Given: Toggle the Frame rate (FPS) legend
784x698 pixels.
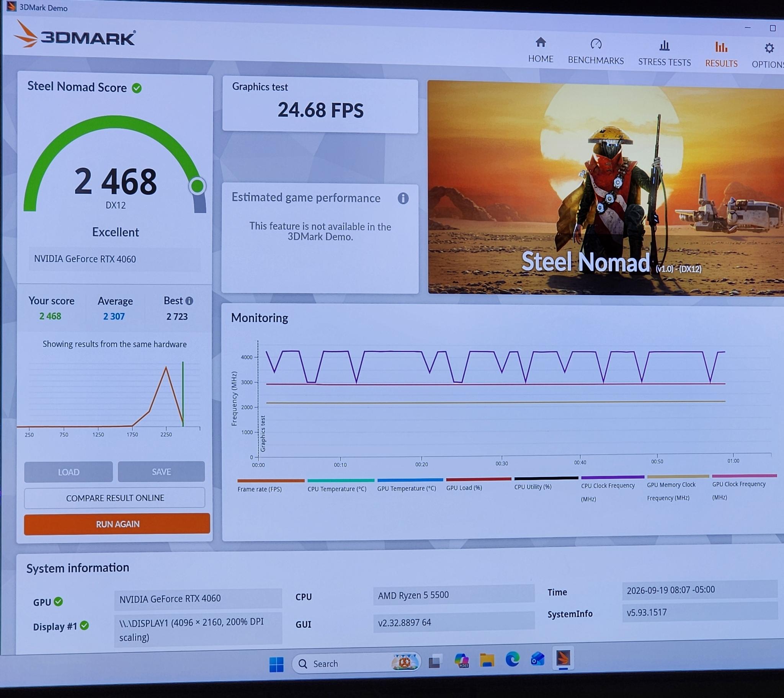Looking at the screenshot, I should click(270, 486).
